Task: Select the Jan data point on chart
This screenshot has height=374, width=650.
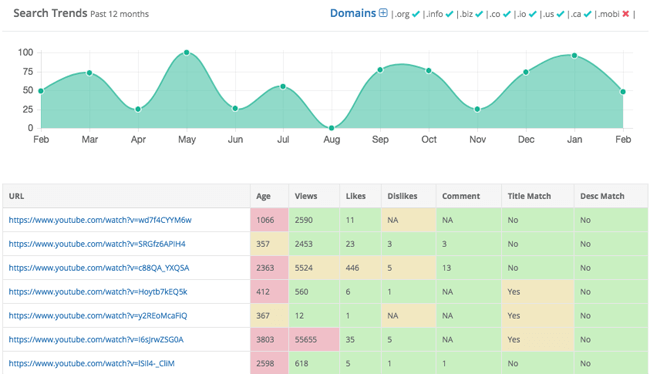Action: click(574, 56)
